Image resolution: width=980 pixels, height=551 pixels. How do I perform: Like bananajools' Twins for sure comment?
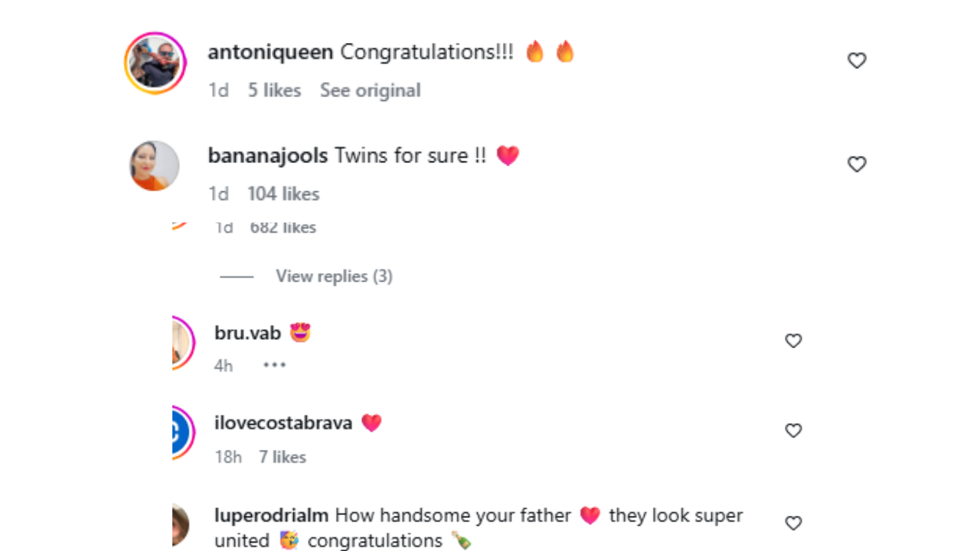(x=857, y=165)
